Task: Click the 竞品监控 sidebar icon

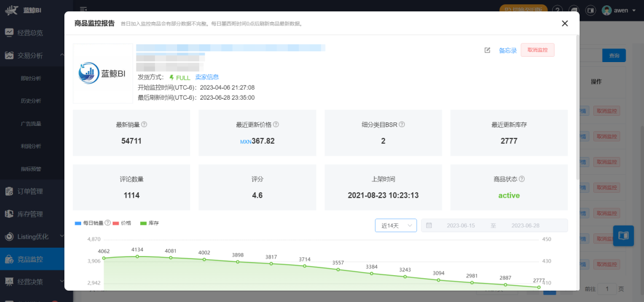Action: pyautogui.click(x=9, y=259)
